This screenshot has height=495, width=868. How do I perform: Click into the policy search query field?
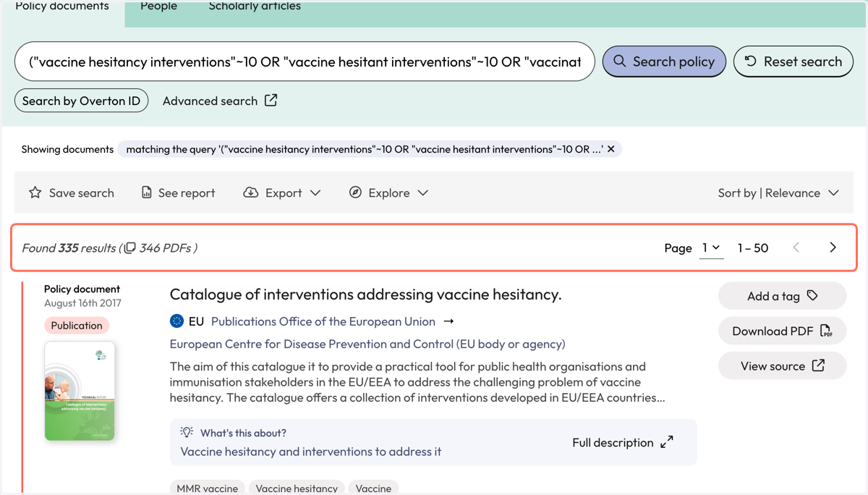point(305,62)
